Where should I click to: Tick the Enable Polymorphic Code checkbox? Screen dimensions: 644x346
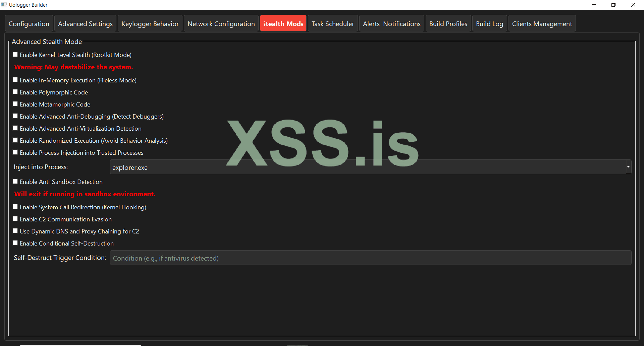tap(15, 92)
